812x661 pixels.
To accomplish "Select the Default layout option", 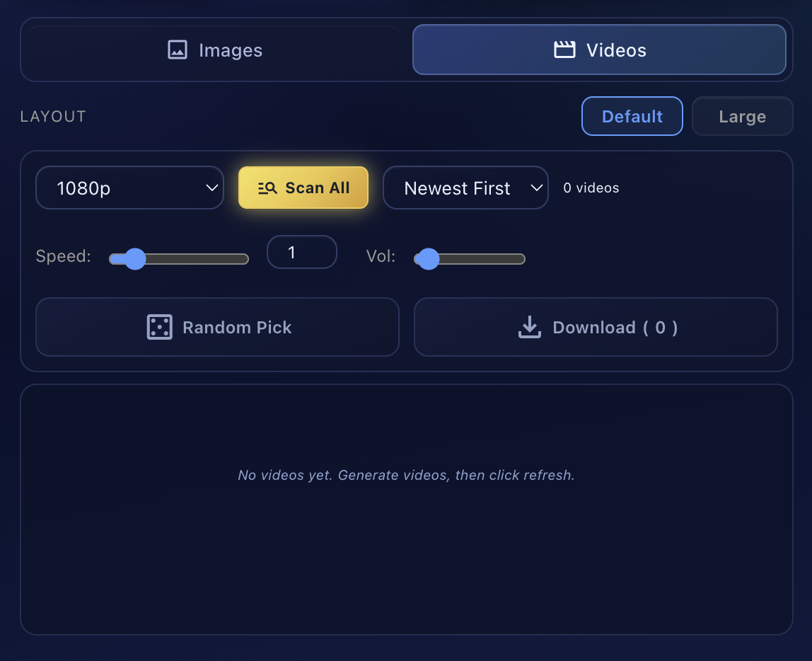I will click(632, 116).
